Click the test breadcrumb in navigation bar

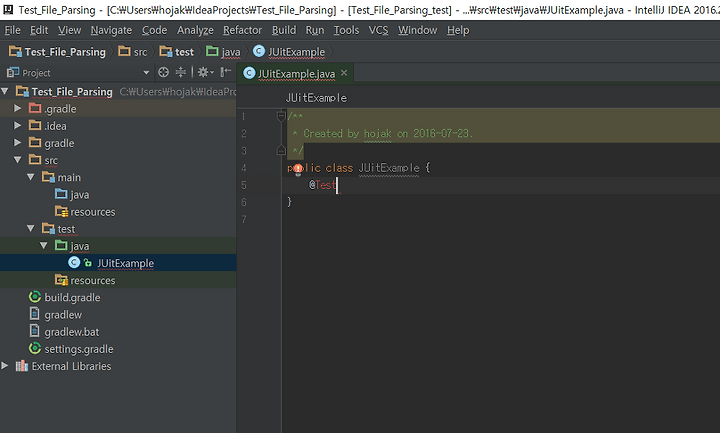pos(177,52)
